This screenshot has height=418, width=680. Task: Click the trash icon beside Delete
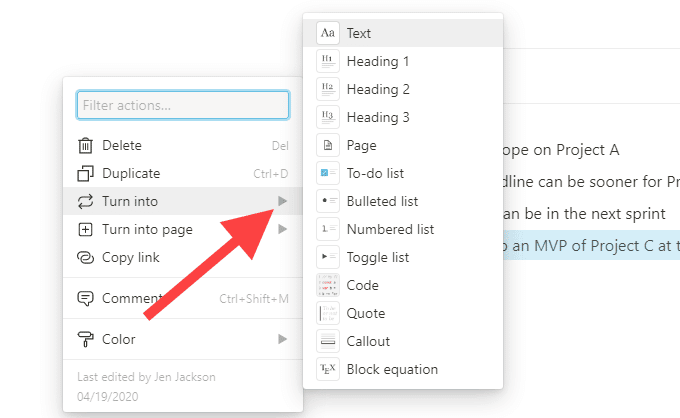(x=85, y=146)
